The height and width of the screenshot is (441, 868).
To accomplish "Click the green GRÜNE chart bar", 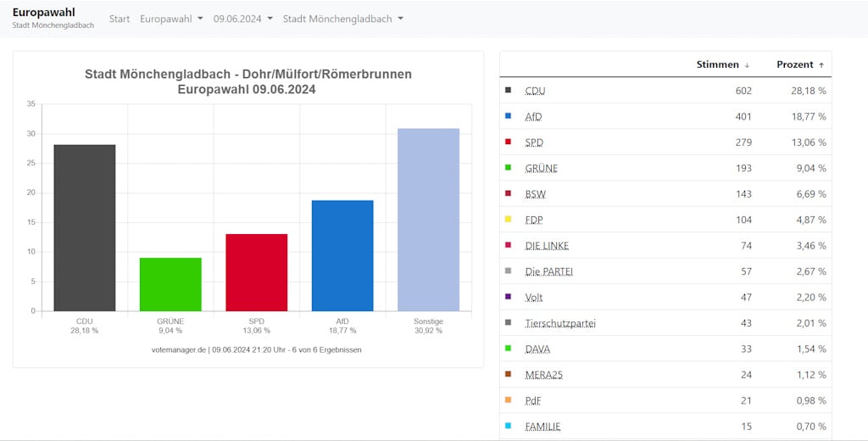I will 170,284.
